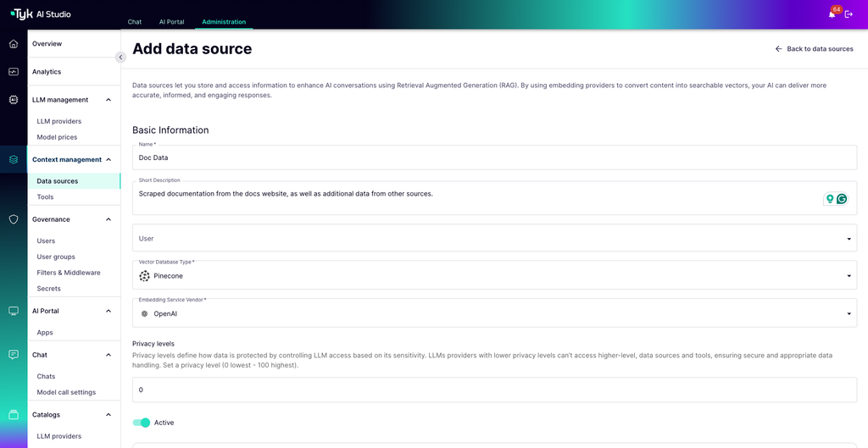Image resolution: width=868 pixels, height=448 pixels.
Task: Switch to the AI Portal tab
Action: point(171,22)
